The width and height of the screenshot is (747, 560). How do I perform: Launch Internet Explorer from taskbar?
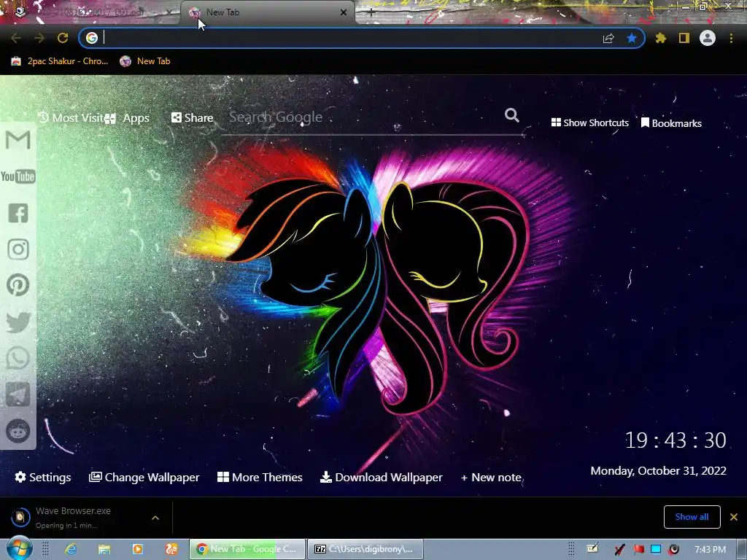[x=71, y=549]
